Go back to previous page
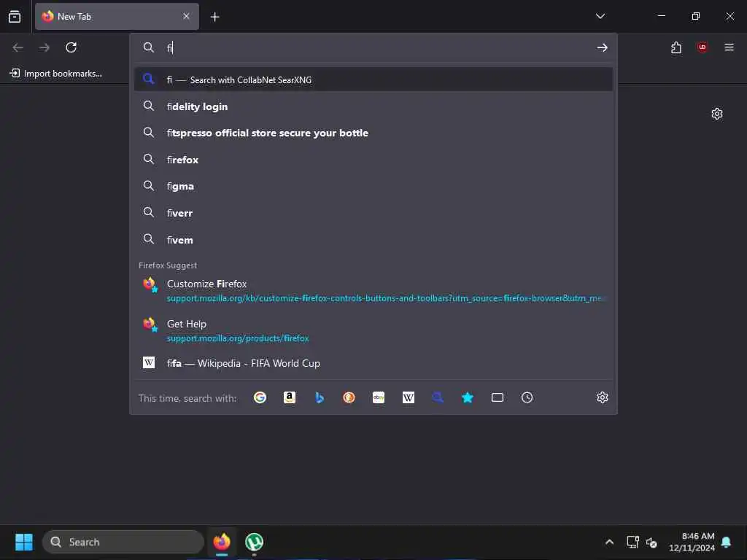 coord(18,47)
